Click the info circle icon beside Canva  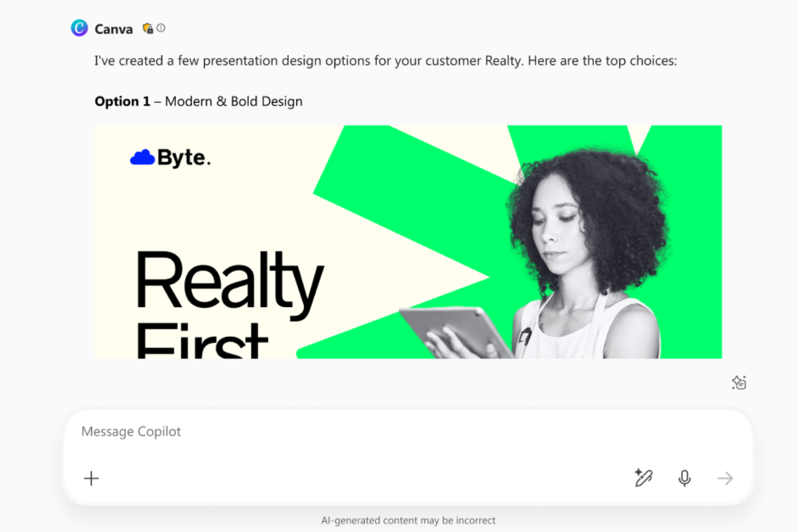pyautogui.click(x=161, y=28)
